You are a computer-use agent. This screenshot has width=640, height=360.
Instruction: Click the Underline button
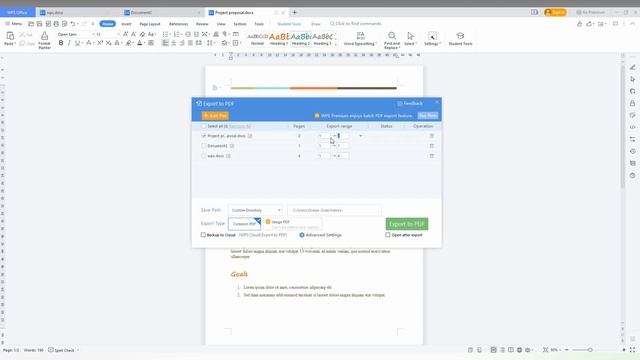click(76, 43)
